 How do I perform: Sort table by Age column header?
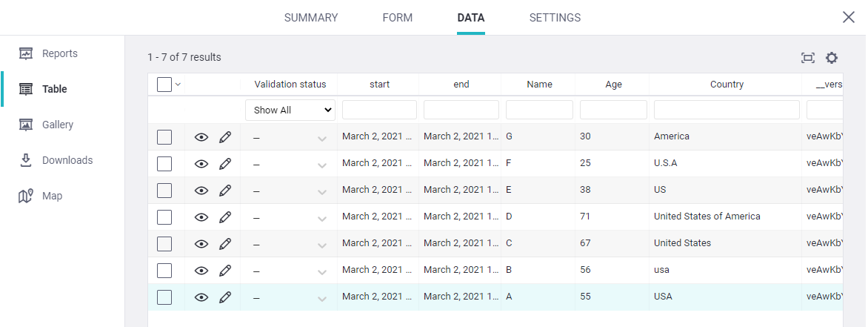(613, 85)
